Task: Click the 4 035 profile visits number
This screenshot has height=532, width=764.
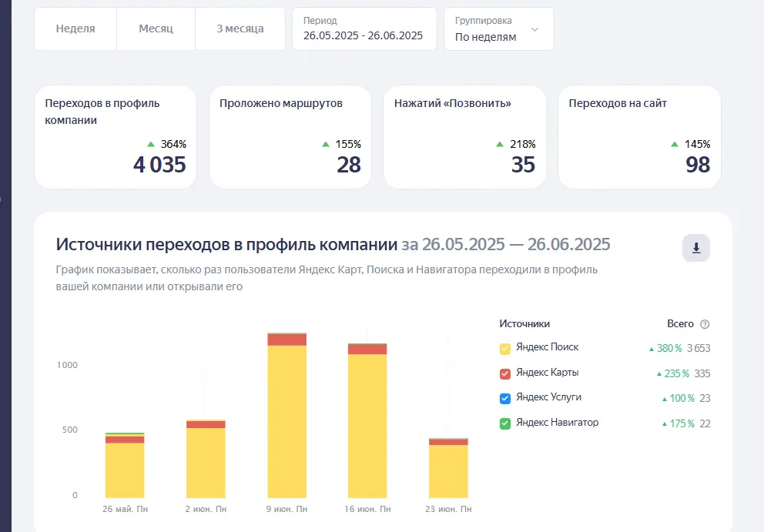Action: coord(160,165)
